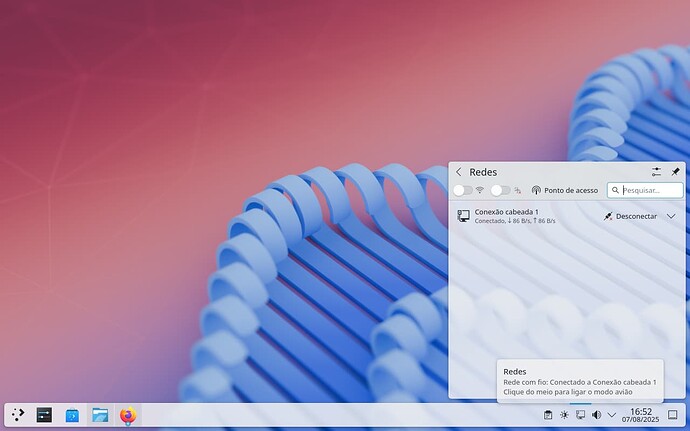Pin the Redes popup open

[675, 172]
